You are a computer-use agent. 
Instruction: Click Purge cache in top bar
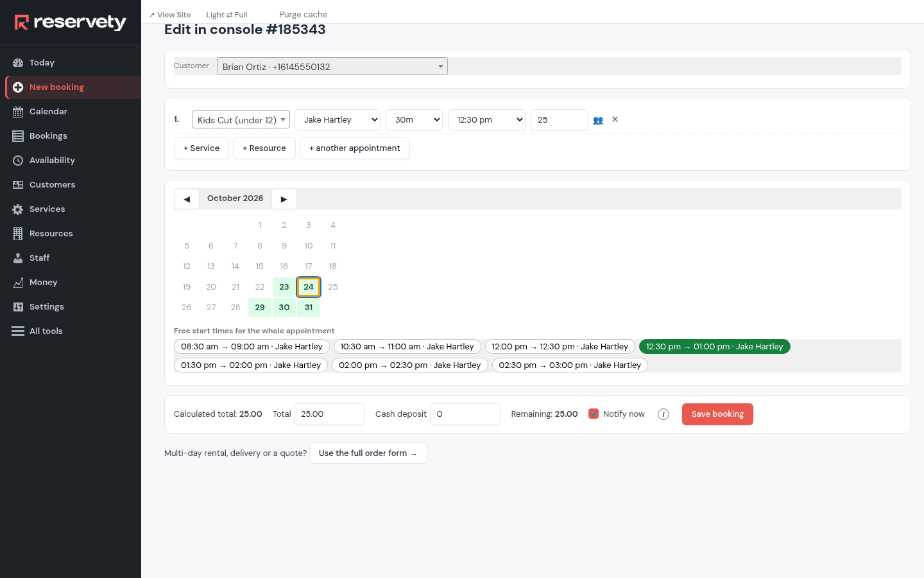click(x=303, y=15)
